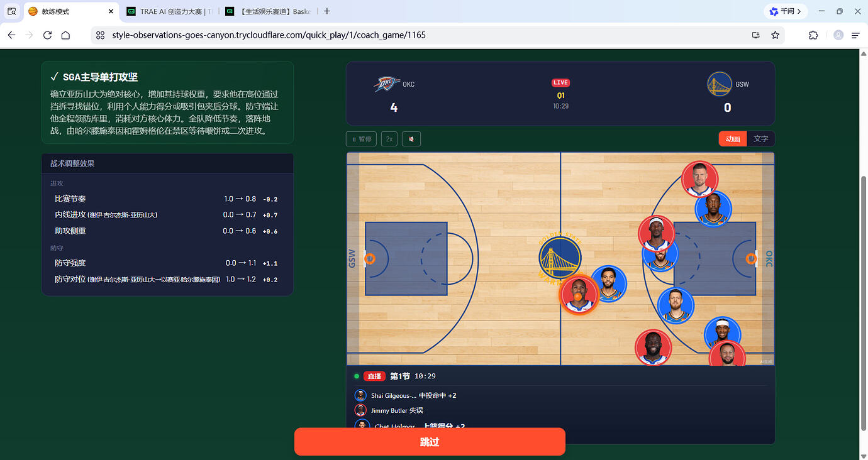Open the browser extensions puzzle icon
The height and width of the screenshot is (460, 868).
[x=813, y=35]
